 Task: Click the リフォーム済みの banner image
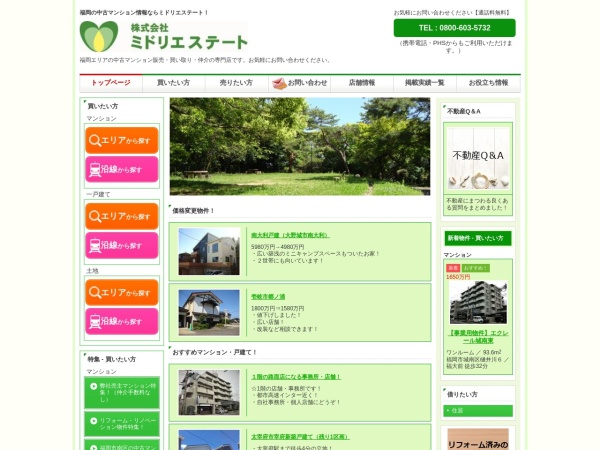[x=478, y=439]
